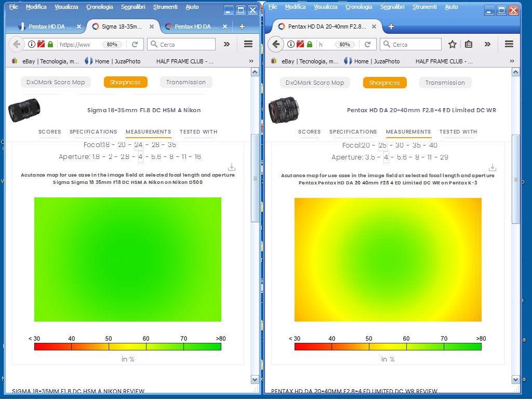532x399 pixels.
Task: Reset 80% zoom badge in right window
Action: click(345, 45)
